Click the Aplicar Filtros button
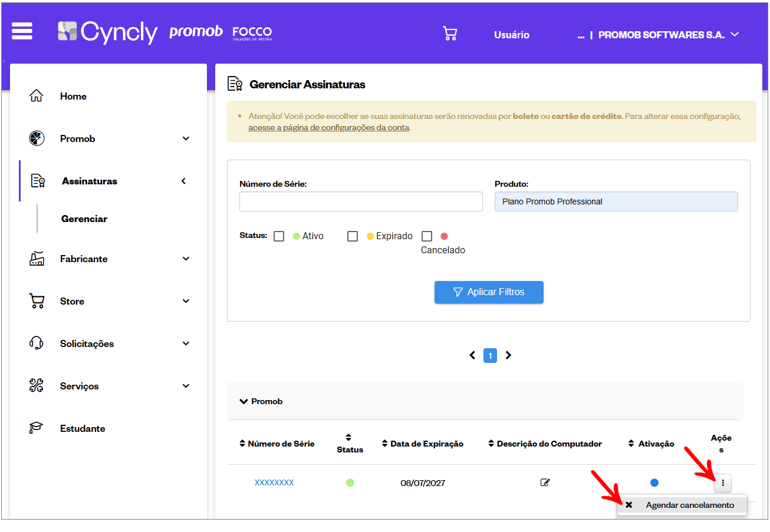 489,292
